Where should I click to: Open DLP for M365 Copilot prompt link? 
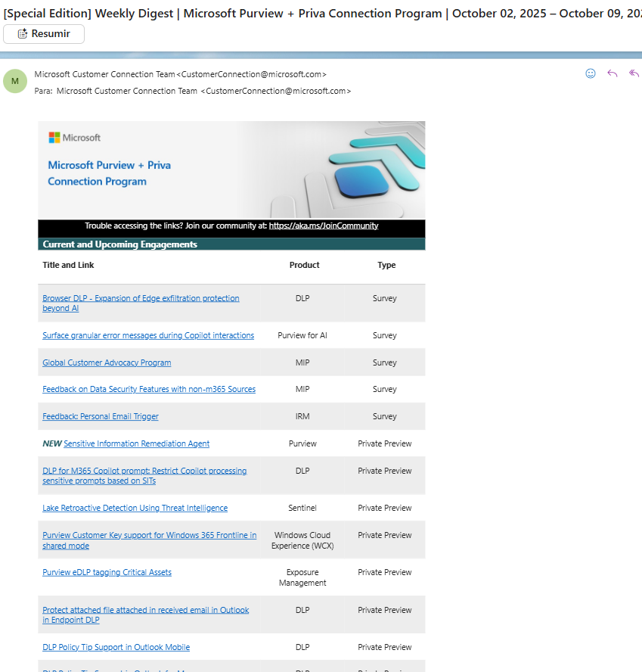(x=144, y=471)
